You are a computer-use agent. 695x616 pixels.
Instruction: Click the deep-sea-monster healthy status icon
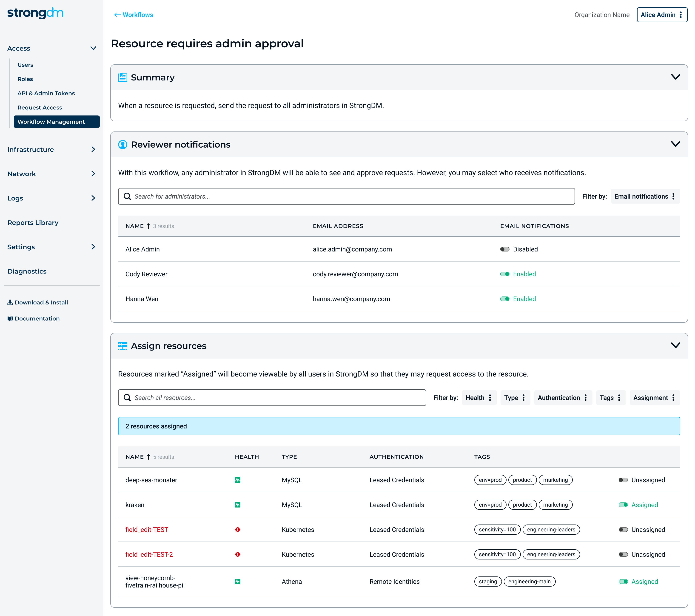pos(238,480)
